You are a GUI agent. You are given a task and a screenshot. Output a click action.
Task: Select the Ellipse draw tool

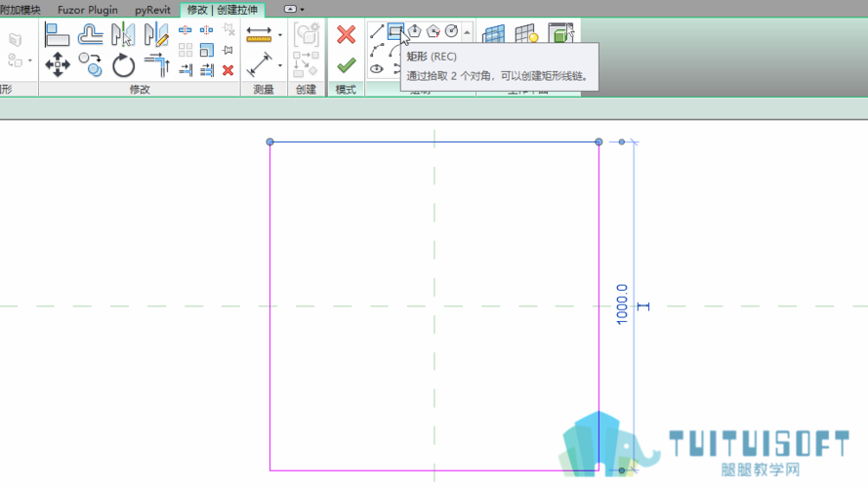point(377,68)
